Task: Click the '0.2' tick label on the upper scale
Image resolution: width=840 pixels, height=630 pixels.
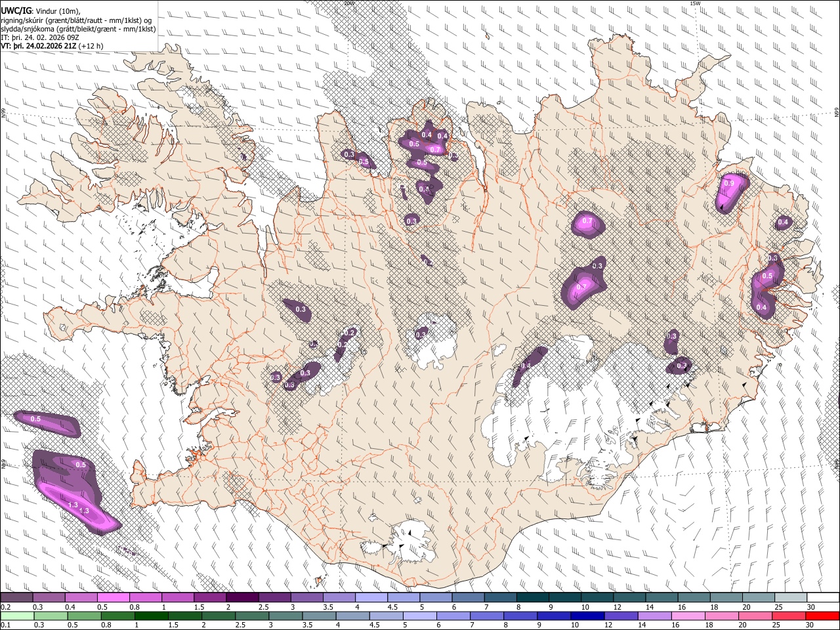Action: click(x=5, y=607)
